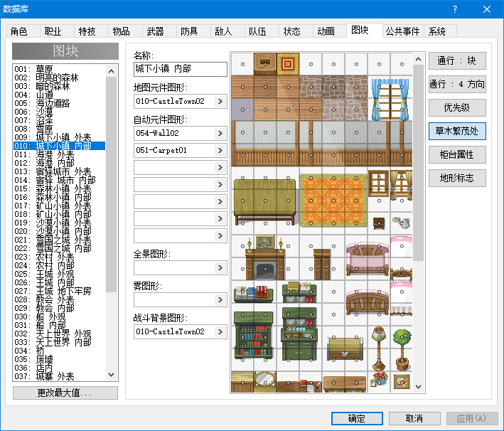
Task: Select the 通行 : 4 方向 button
Action: click(457, 84)
